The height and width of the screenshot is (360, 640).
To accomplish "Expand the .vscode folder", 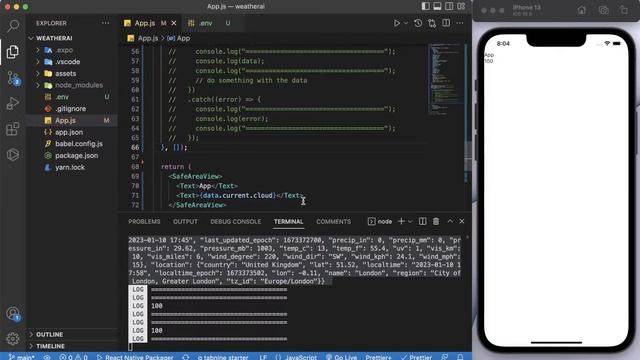I will tap(38, 62).
